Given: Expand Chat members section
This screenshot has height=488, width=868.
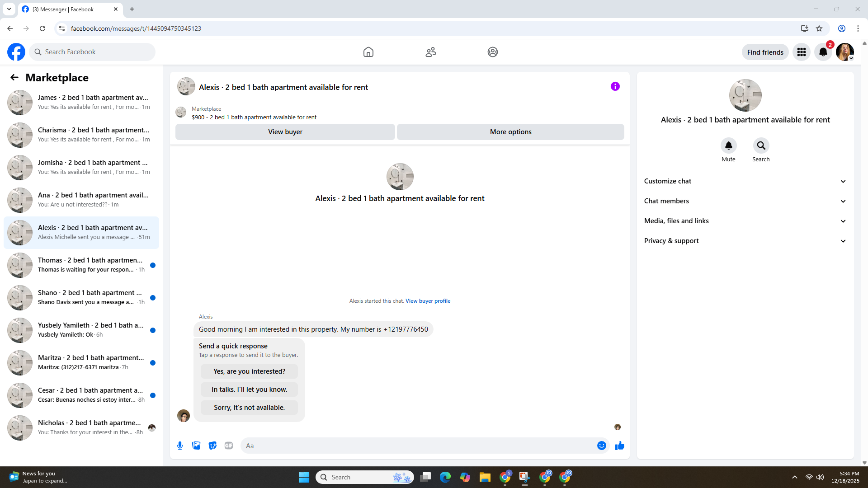Looking at the screenshot, I should click(x=745, y=201).
